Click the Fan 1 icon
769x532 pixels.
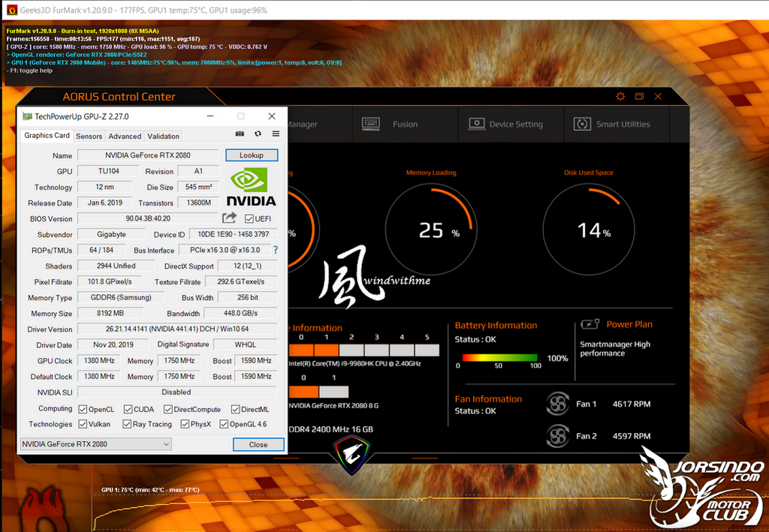558,404
